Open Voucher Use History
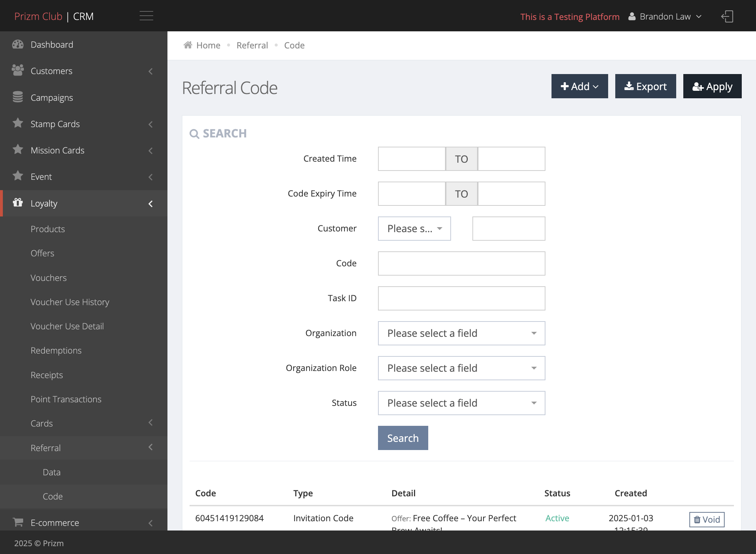Image resolution: width=756 pixels, height=554 pixels. pos(70,302)
